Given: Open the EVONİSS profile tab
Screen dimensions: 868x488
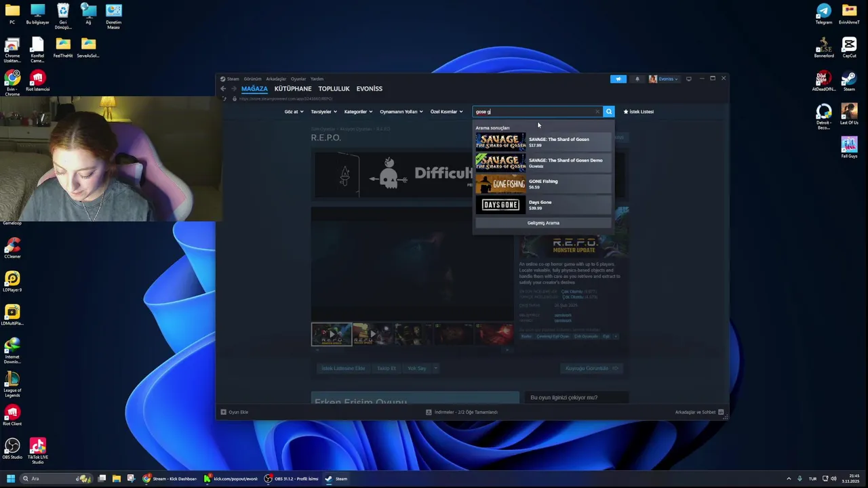Looking at the screenshot, I should click(x=370, y=89).
